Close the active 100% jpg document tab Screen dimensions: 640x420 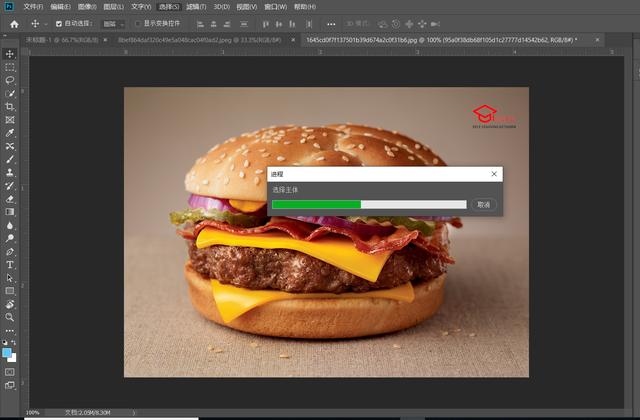coord(597,40)
